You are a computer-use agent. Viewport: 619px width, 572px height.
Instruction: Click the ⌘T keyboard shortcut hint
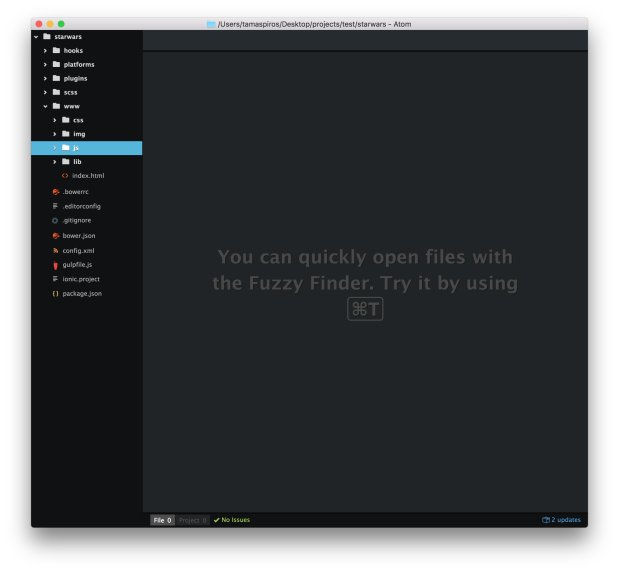365,309
